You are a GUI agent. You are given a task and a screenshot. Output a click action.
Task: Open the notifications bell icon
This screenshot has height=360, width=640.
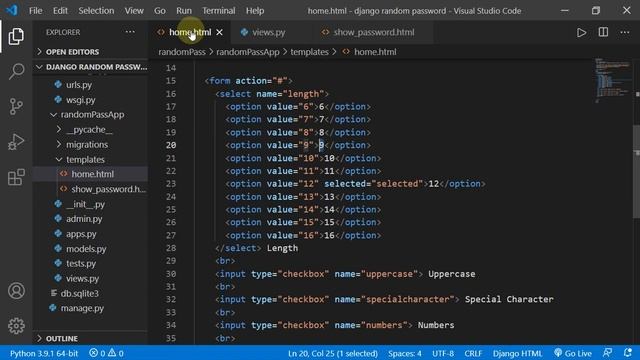click(628, 353)
